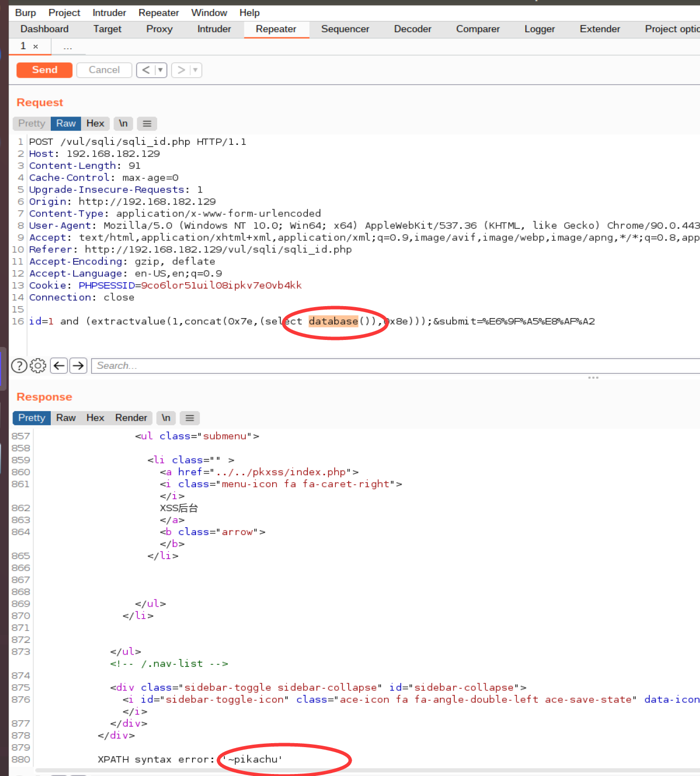Switch to the Extender tab
The height and width of the screenshot is (776, 700).
(x=600, y=29)
